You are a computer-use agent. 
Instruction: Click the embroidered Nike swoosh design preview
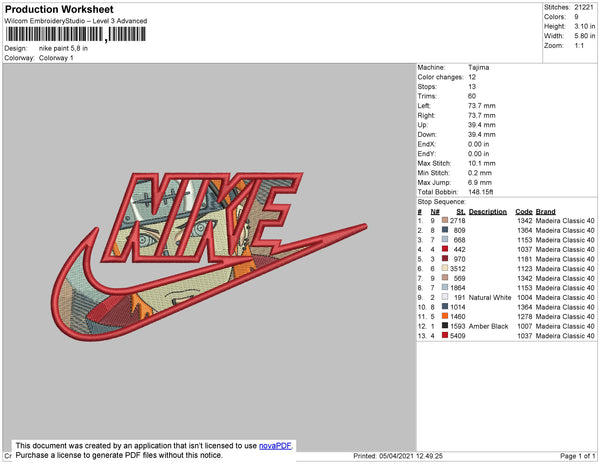[209, 256]
